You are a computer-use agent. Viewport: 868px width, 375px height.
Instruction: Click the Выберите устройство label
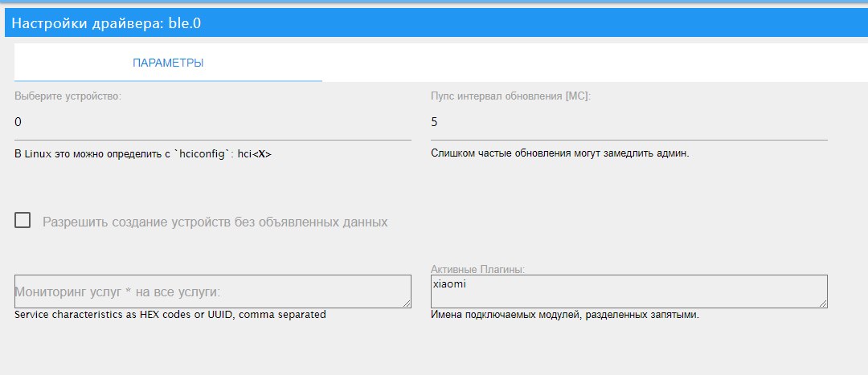[68, 96]
